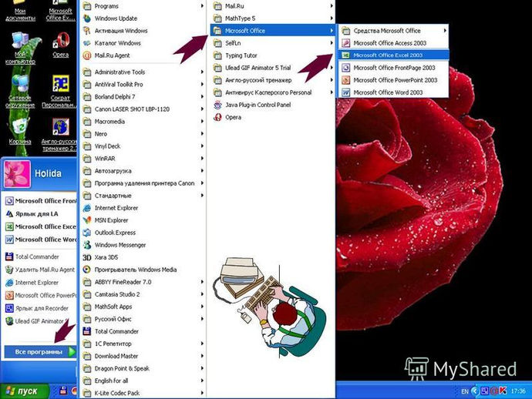The image size is (532, 399).
Task: Open Microsoft Office Excel 2003 from submenu
Action: pyautogui.click(x=393, y=55)
